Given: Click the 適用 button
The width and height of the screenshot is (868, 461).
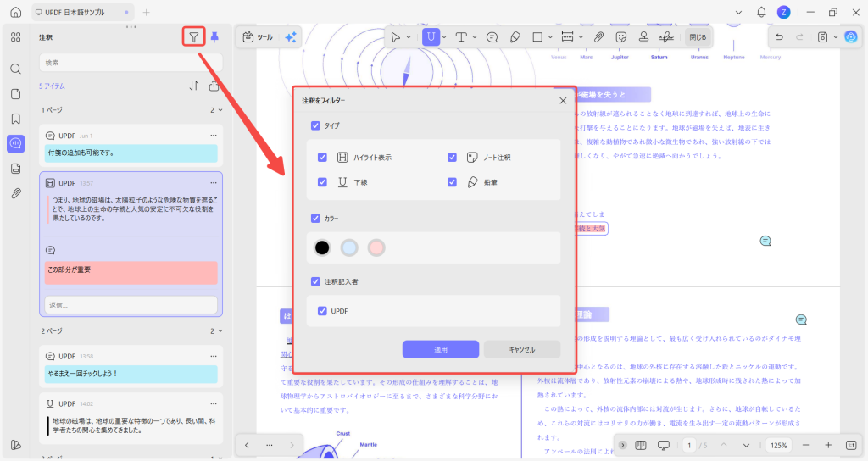Looking at the screenshot, I should 441,349.
